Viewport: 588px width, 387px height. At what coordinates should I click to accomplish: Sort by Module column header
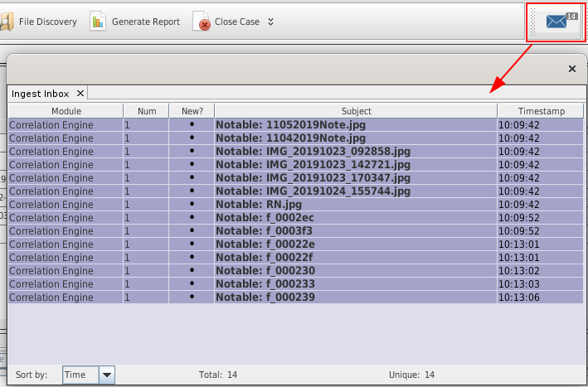coord(66,111)
